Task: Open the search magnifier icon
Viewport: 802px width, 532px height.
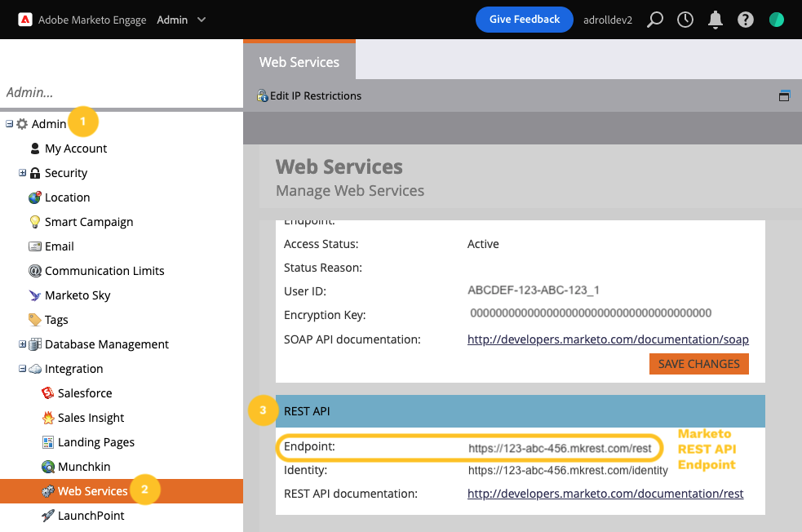Action: coord(654,20)
